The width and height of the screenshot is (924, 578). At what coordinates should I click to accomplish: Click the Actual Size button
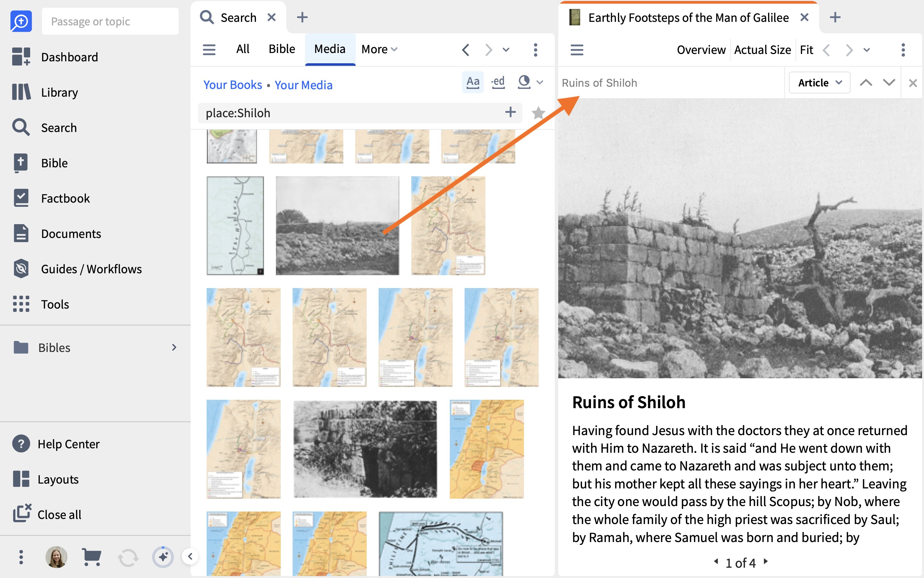coord(763,50)
